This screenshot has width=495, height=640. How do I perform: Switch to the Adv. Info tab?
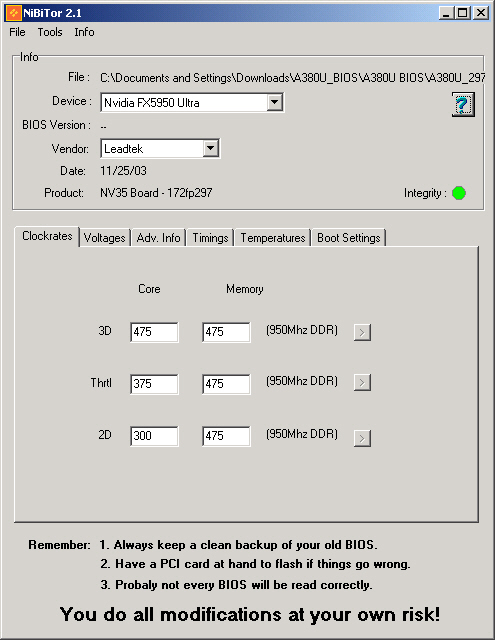(158, 238)
